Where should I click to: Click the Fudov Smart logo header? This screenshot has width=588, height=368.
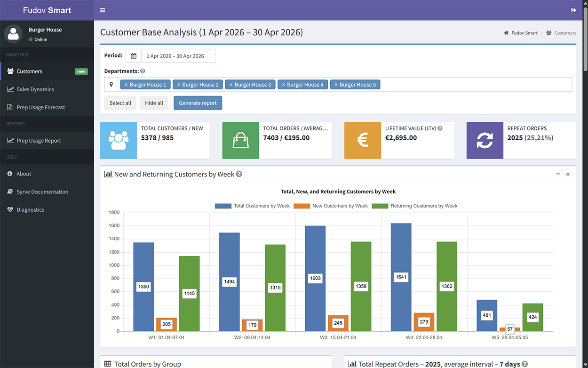(47, 10)
